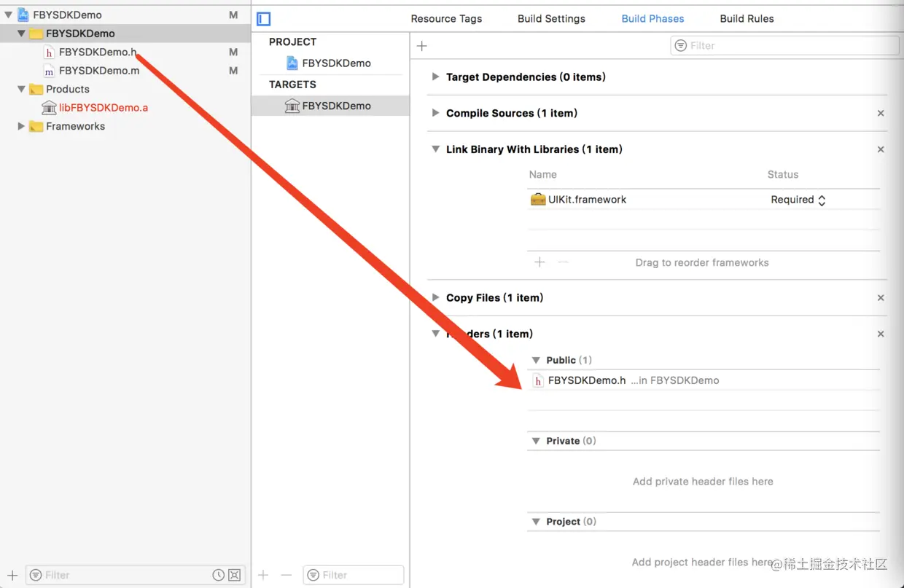Viewport: 904px width, 588px height.
Task: Expand the Frameworks folder triangle
Action: (x=21, y=126)
